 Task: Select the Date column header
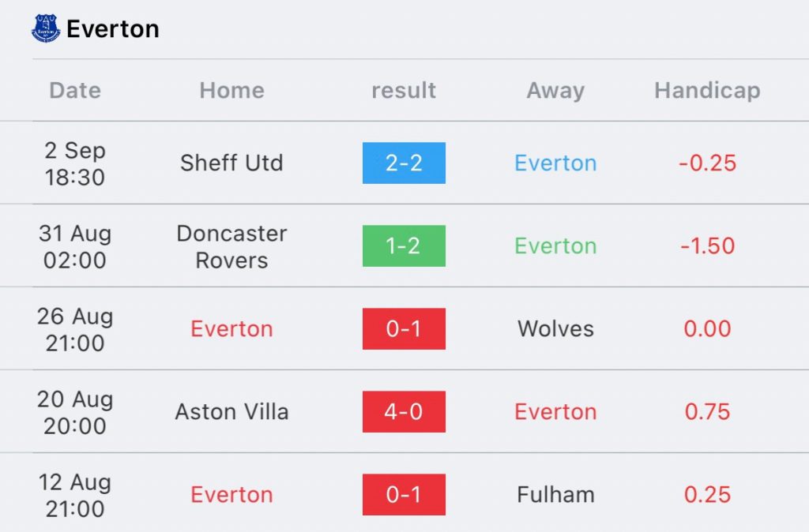coord(75,91)
